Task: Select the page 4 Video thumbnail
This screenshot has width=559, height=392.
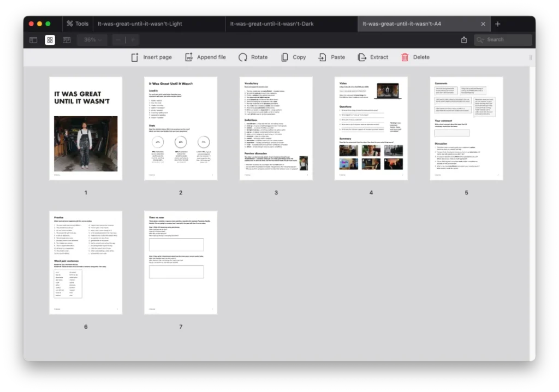Action: coord(371,128)
